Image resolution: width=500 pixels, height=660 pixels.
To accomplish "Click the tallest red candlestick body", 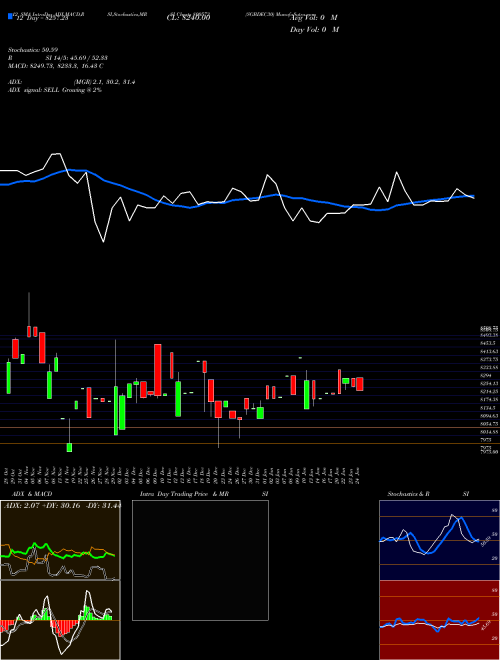I will pos(158,370).
